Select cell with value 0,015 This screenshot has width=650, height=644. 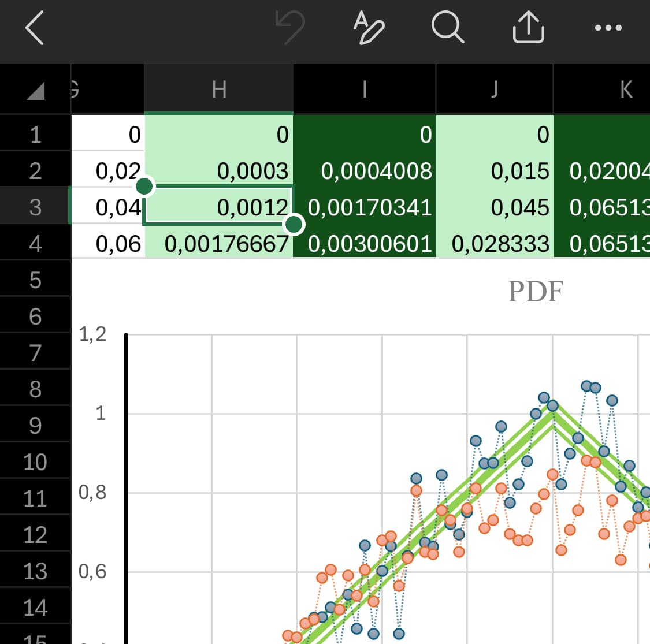click(x=495, y=171)
